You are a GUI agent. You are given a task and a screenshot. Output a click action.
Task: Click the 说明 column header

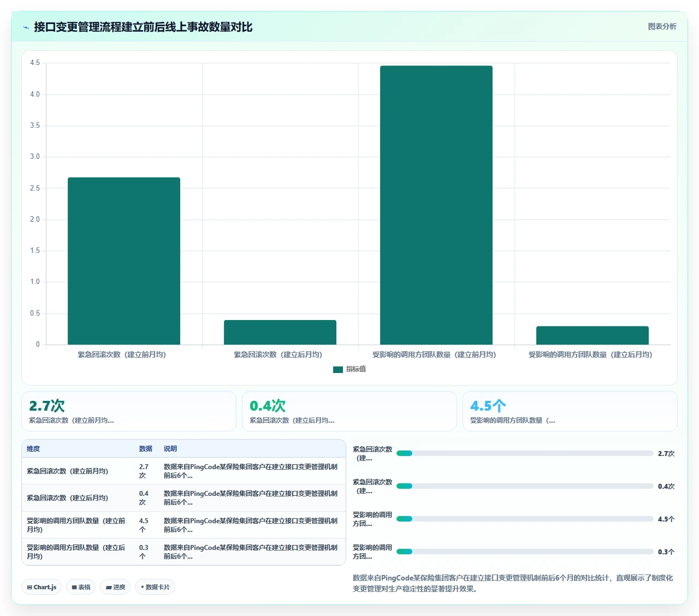170,448
